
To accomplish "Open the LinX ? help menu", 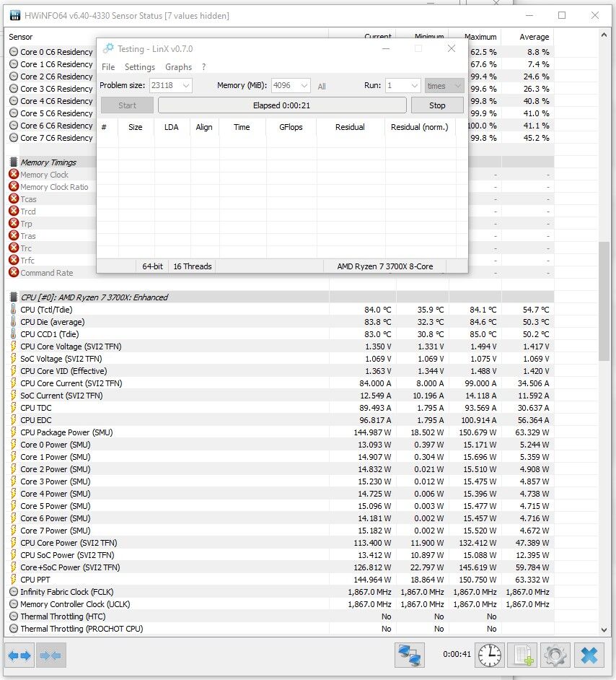I will click(203, 67).
